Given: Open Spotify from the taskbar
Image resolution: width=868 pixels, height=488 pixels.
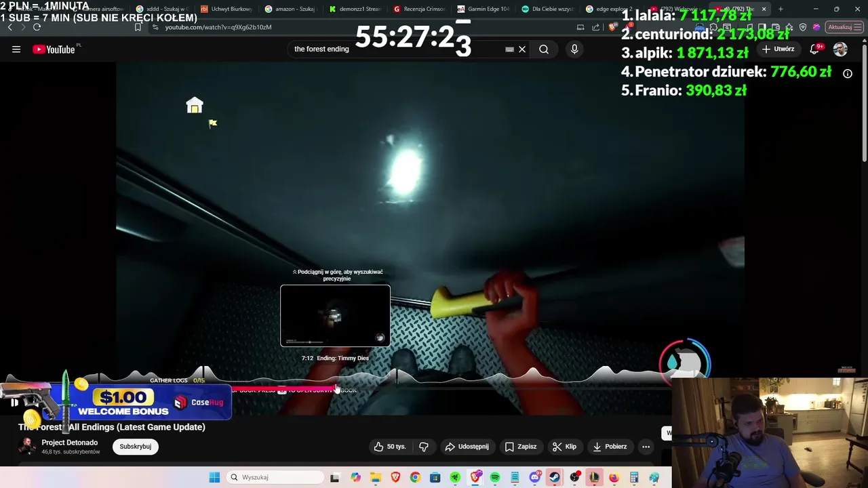Looking at the screenshot, I should [495, 478].
